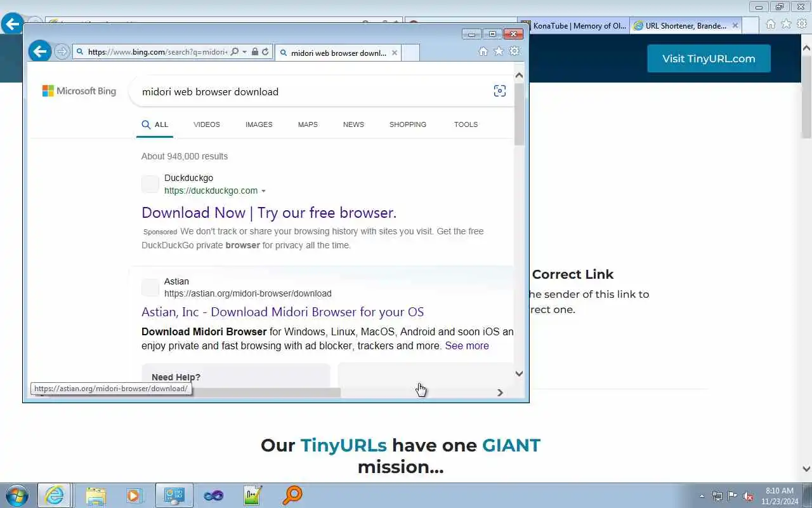Open 'Astian, Inc - Download Midori Browser' link
This screenshot has height=508, width=812.
click(282, 312)
